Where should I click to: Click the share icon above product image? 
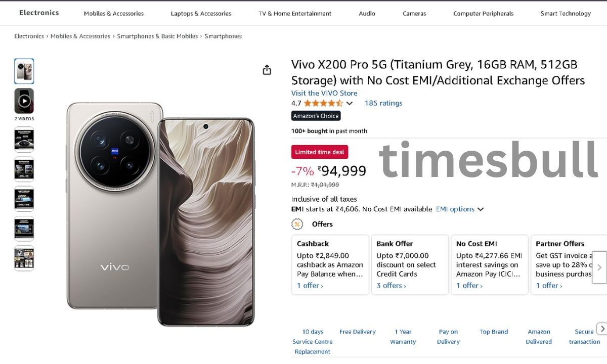[x=267, y=70]
